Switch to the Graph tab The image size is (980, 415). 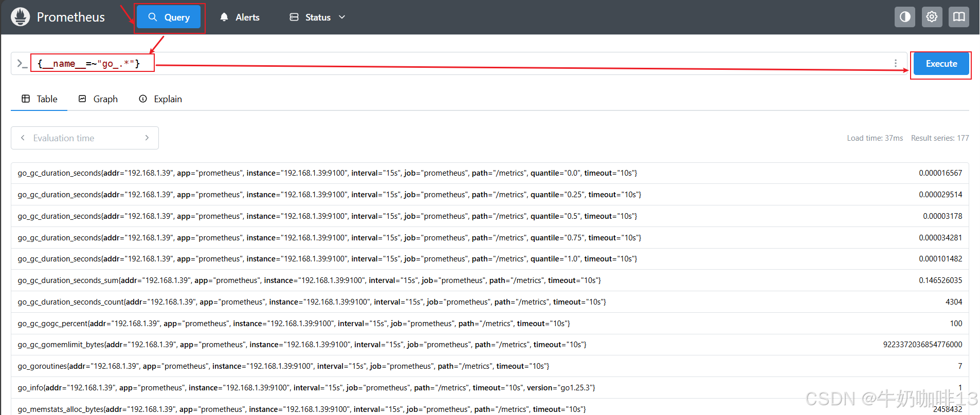pyautogui.click(x=98, y=99)
